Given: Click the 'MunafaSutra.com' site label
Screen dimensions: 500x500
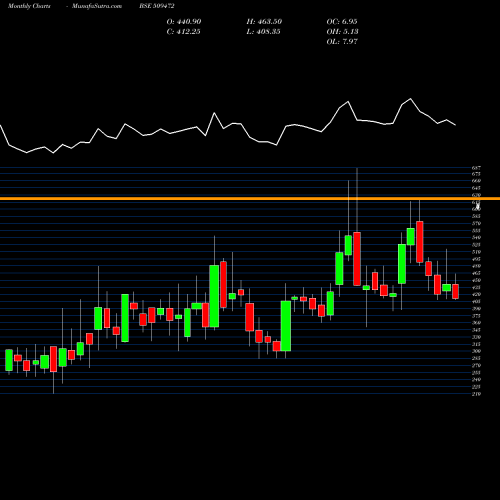Looking at the screenshot, I should (x=97, y=6).
